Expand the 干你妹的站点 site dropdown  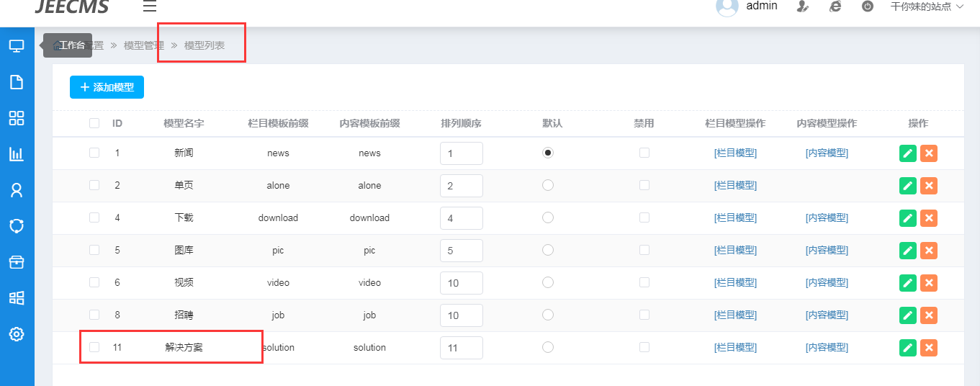926,6
